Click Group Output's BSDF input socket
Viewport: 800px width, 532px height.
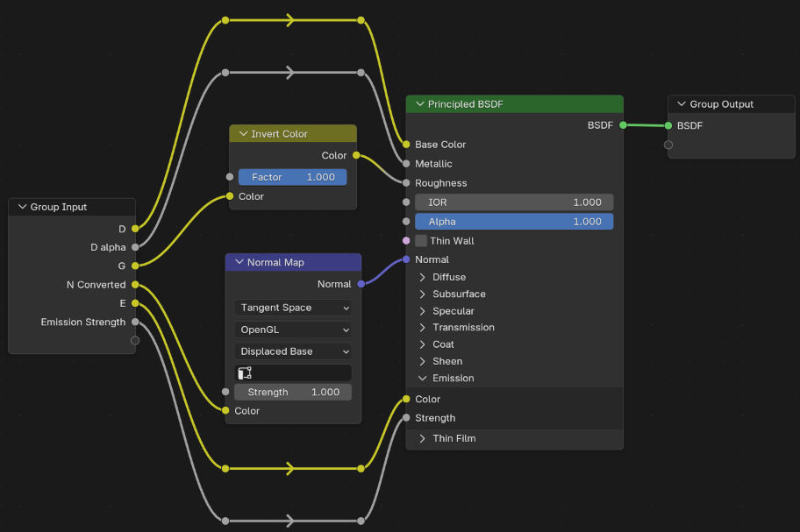[x=668, y=125]
